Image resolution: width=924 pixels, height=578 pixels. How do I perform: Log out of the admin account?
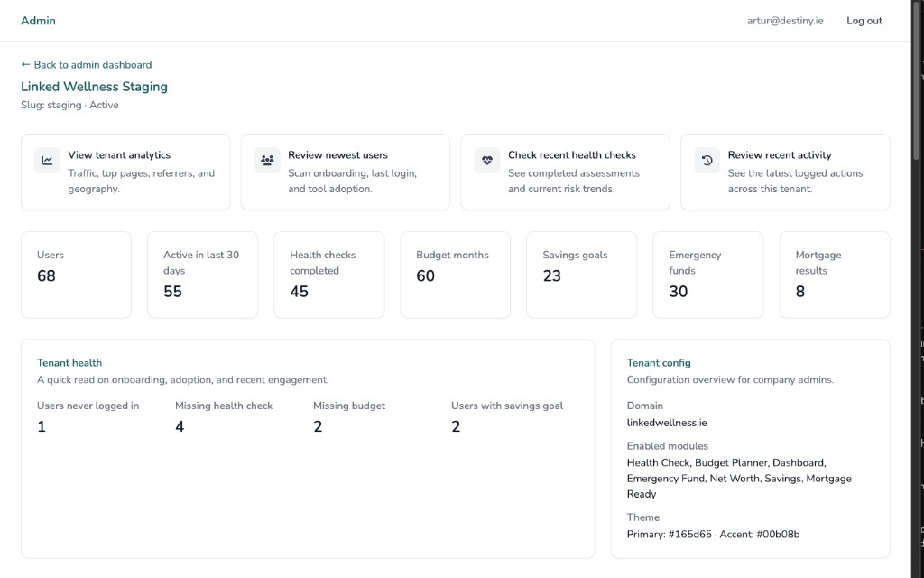coord(864,21)
